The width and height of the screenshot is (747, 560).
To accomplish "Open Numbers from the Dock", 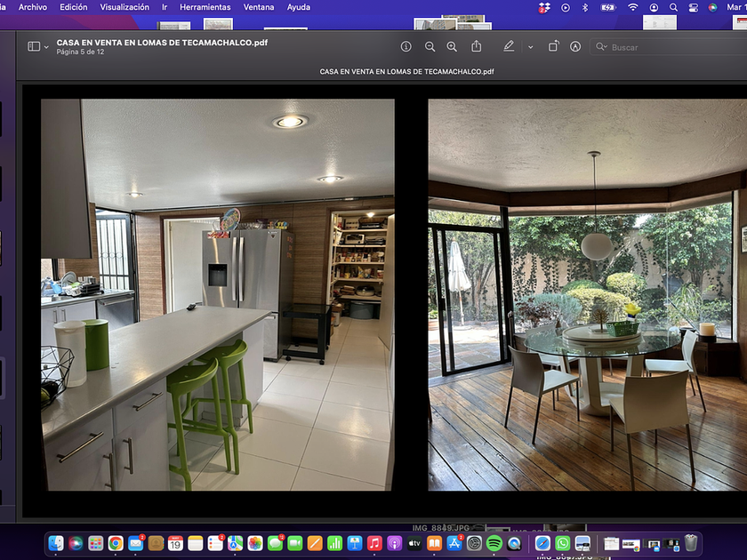I will click(335, 543).
